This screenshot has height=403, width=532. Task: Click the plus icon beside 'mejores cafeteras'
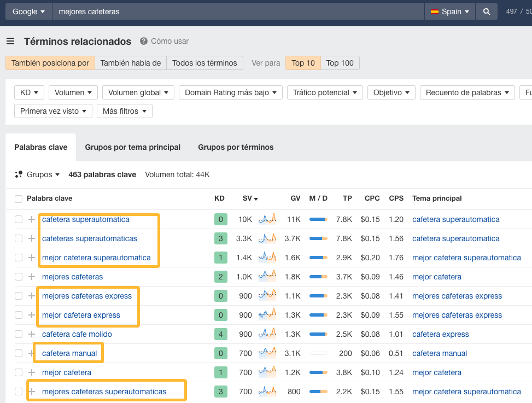tap(31, 277)
